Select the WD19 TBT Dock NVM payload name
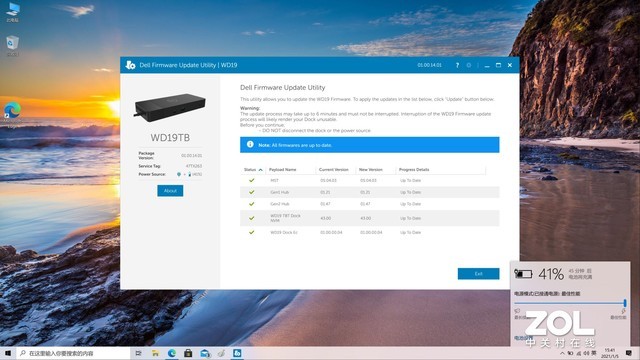 [x=285, y=218]
